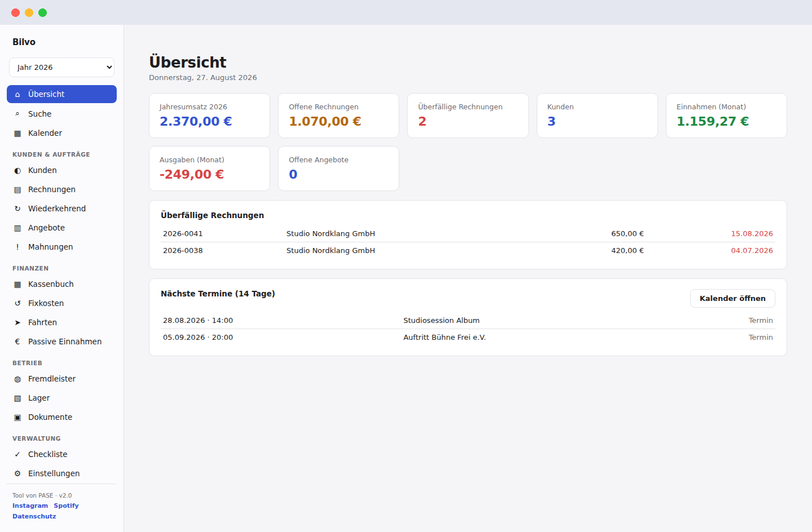Click the 28.08.2026 · 14:00 date
The image size is (812, 532).
198,320
